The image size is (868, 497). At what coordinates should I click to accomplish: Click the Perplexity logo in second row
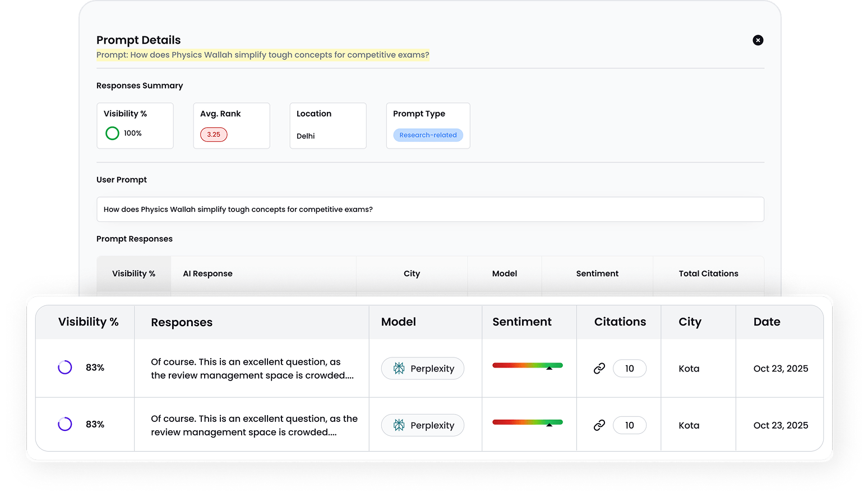(x=399, y=425)
